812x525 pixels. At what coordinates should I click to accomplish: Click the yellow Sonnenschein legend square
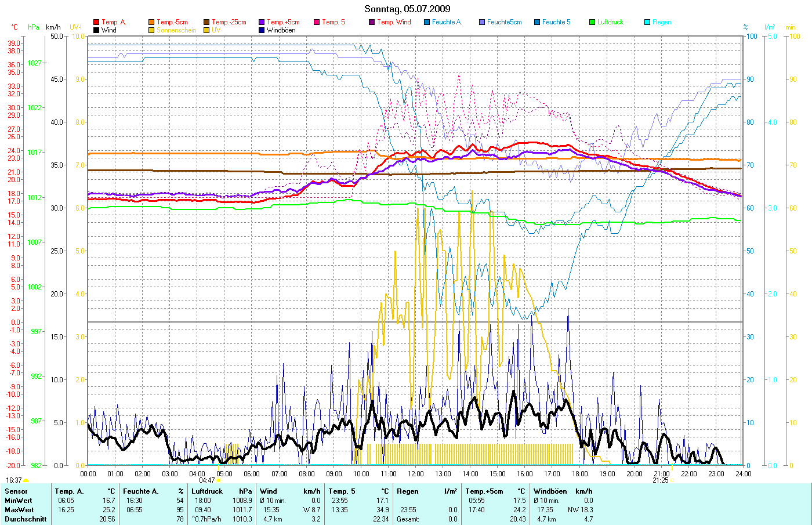pos(151,30)
